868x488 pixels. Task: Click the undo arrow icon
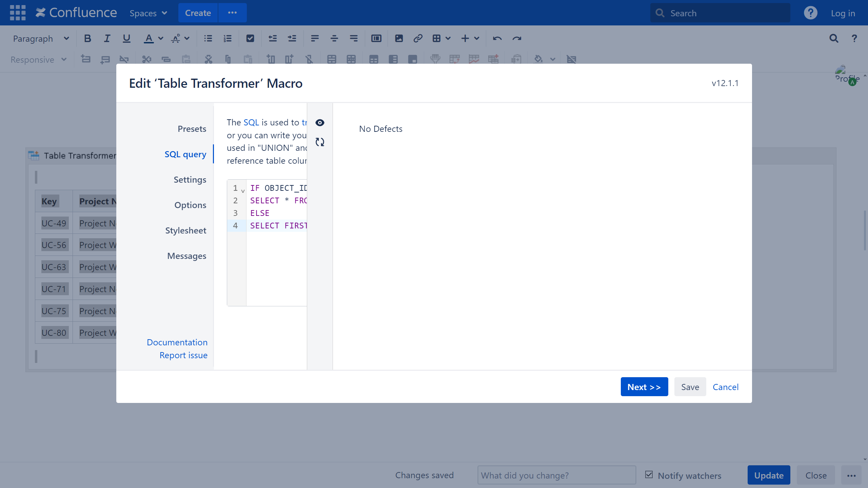(x=497, y=38)
